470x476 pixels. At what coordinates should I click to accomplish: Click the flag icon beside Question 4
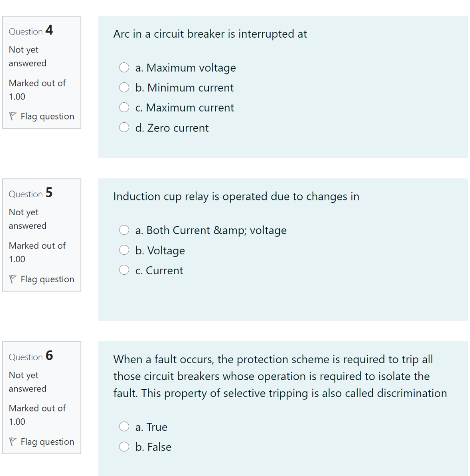(x=13, y=116)
